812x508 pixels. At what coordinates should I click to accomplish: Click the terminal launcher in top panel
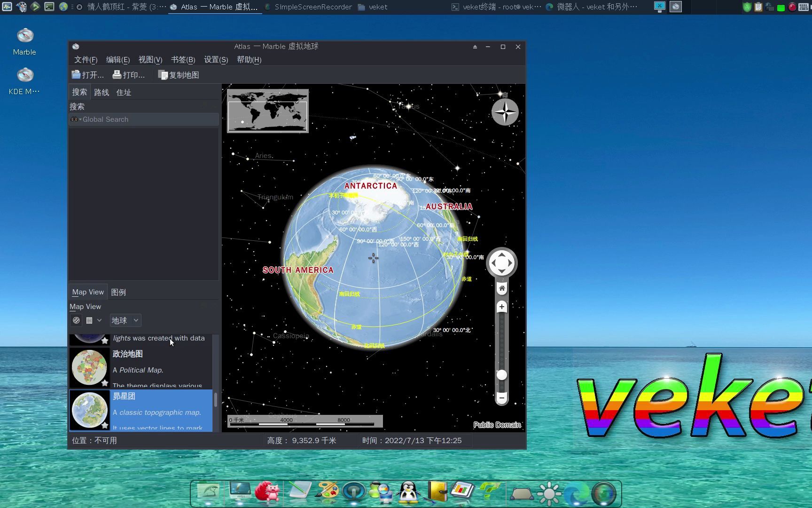click(49, 7)
